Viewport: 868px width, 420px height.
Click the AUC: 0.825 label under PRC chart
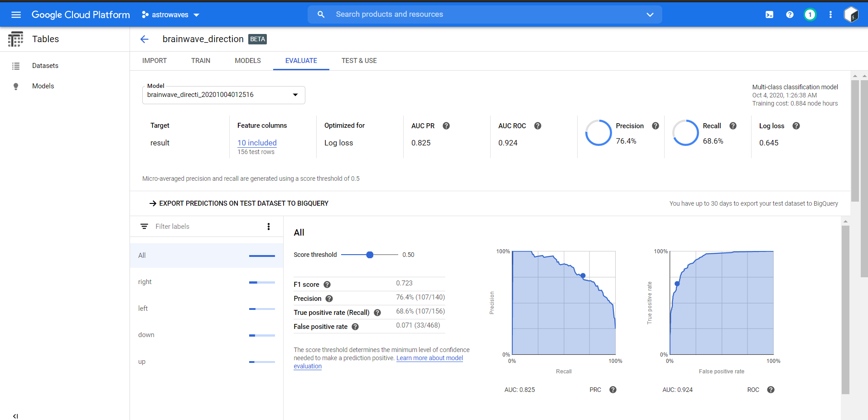520,390
